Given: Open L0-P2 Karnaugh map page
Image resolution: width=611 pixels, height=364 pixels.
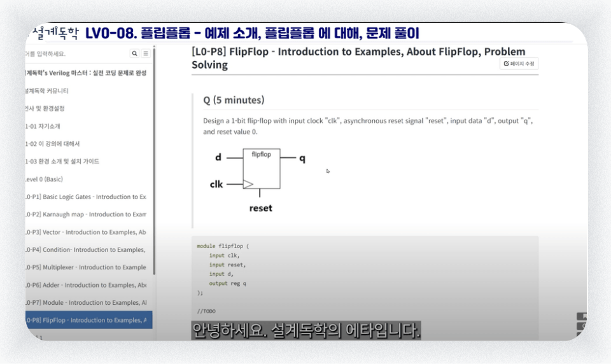Looking at the screenshot, I should coord(86,214).
